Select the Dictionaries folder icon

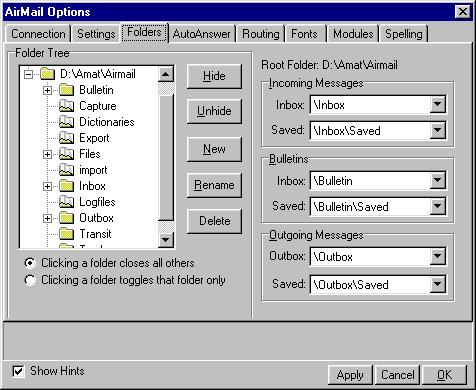[x=66, y=122]
